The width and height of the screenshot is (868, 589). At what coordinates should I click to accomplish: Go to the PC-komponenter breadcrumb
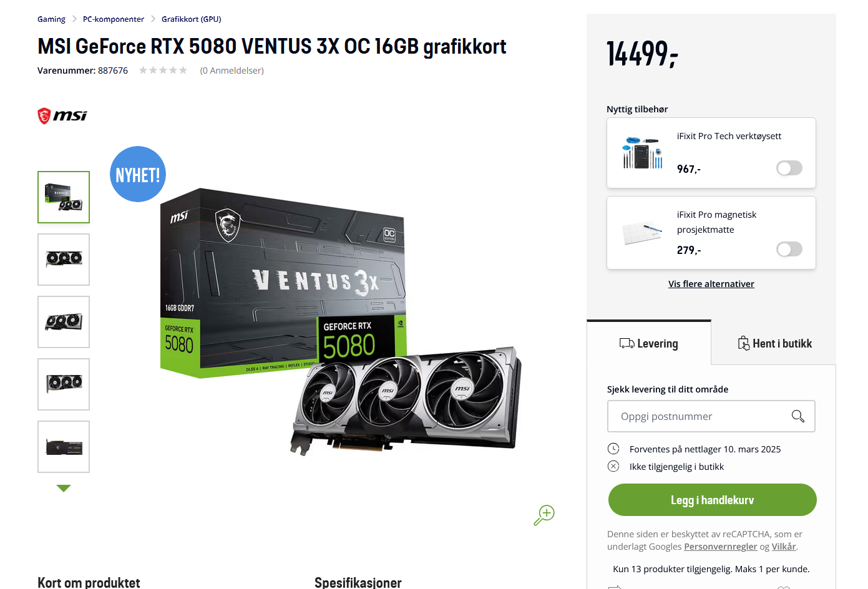(114, 19)
